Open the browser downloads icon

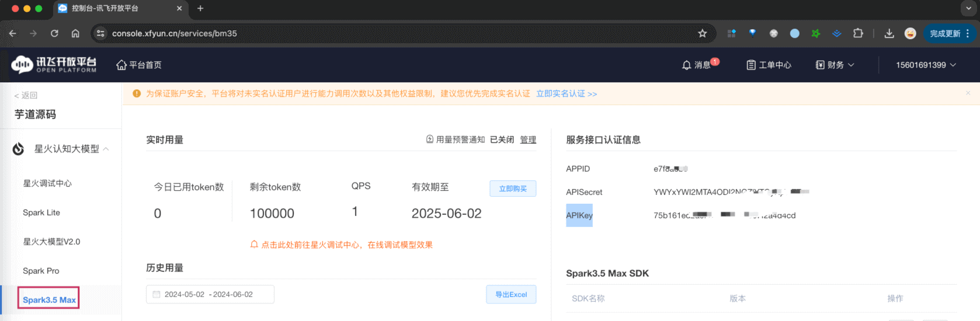(x=889, y=33)
